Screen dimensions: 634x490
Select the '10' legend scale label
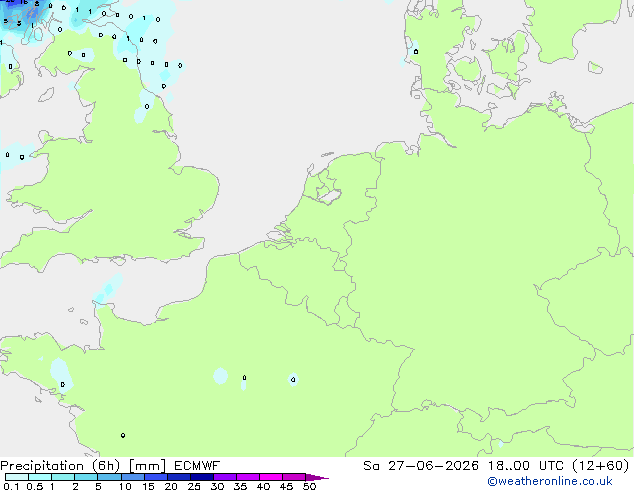125,486
